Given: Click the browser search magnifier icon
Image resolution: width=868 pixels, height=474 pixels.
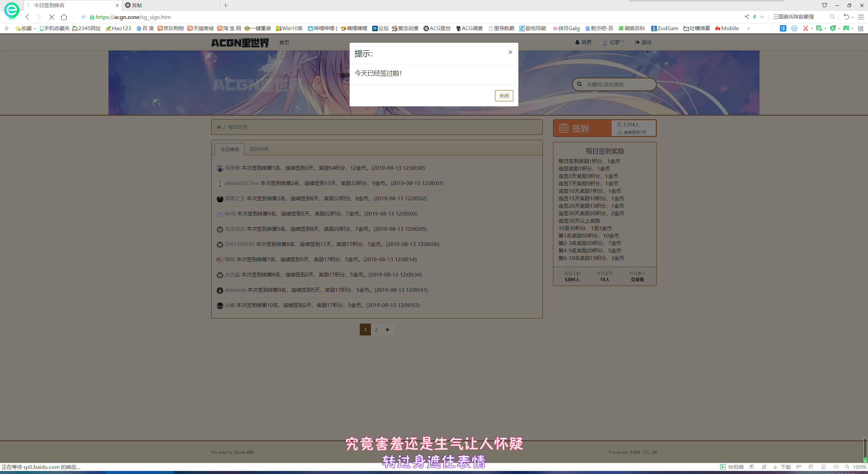Looking at the screenshot, I should point(832,17).
